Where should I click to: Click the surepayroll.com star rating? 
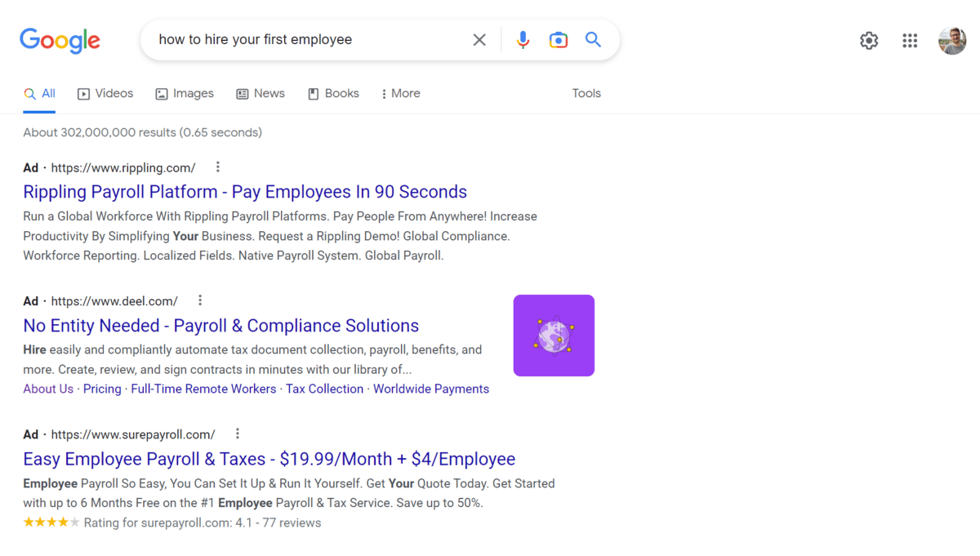coord(51,523)
